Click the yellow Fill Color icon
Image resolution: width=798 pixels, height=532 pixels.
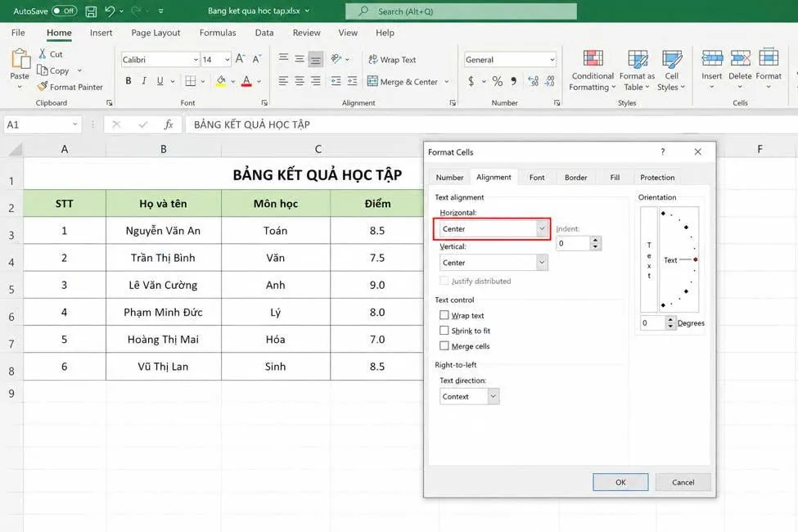coord(221,80)
